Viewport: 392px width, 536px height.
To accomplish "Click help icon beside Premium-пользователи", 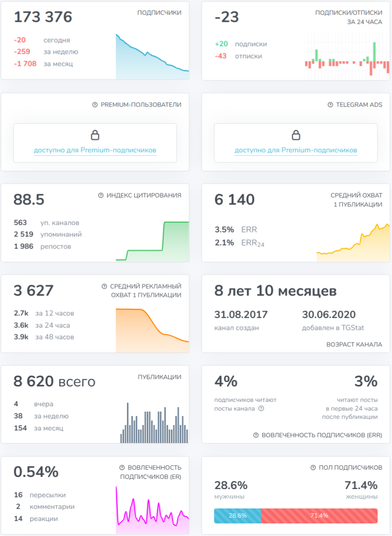I will point(95,105).
